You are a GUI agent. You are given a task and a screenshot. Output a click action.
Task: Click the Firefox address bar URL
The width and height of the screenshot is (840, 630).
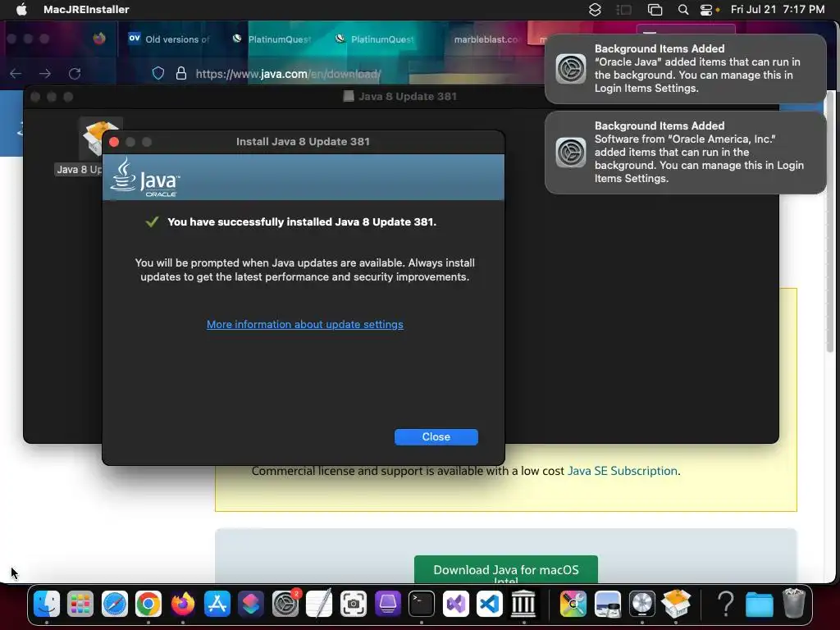click(x=288, y=74)
